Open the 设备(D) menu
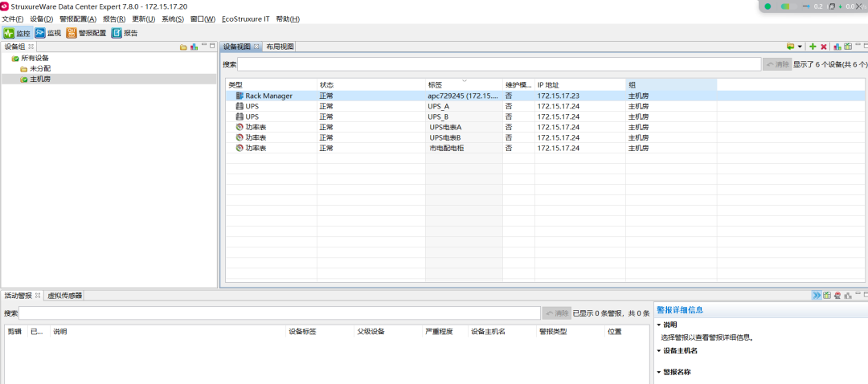This screenshot has width=868, height=384. [x=42, y=18]
